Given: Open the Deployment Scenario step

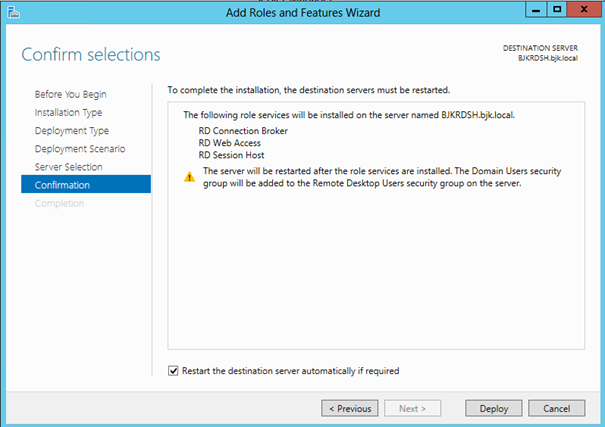Looking at the screenshot, I should click(x=80, y=149).
